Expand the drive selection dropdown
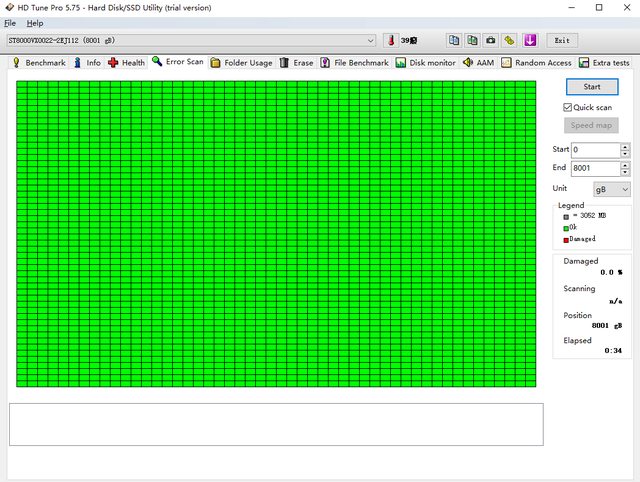This screenshot has width=640, height=482. (370, 41)
